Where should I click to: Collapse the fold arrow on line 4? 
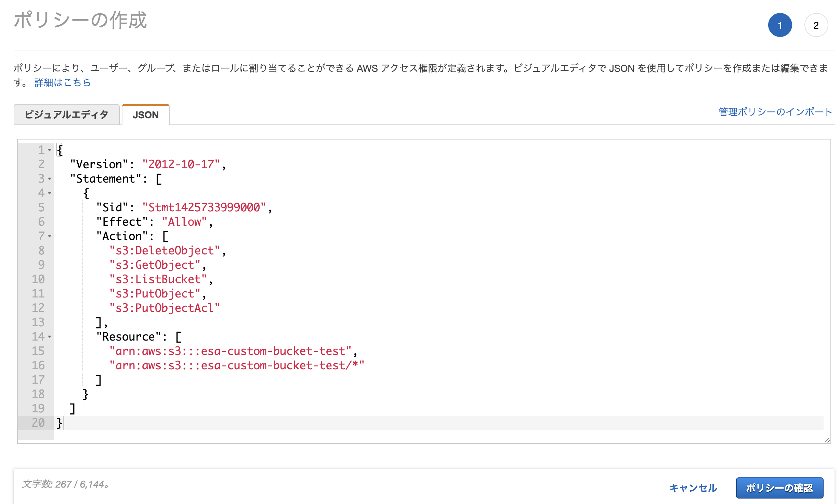(x=50, y=193)
